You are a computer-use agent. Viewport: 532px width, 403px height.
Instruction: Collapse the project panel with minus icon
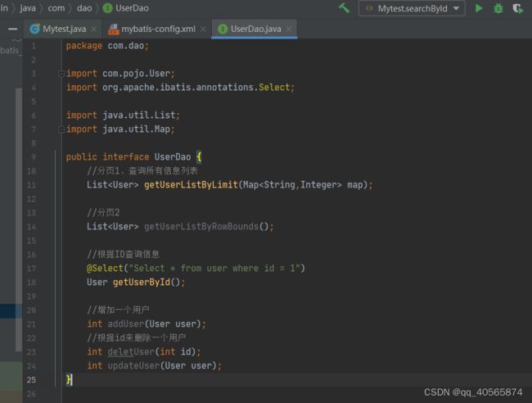pos(12,29)
